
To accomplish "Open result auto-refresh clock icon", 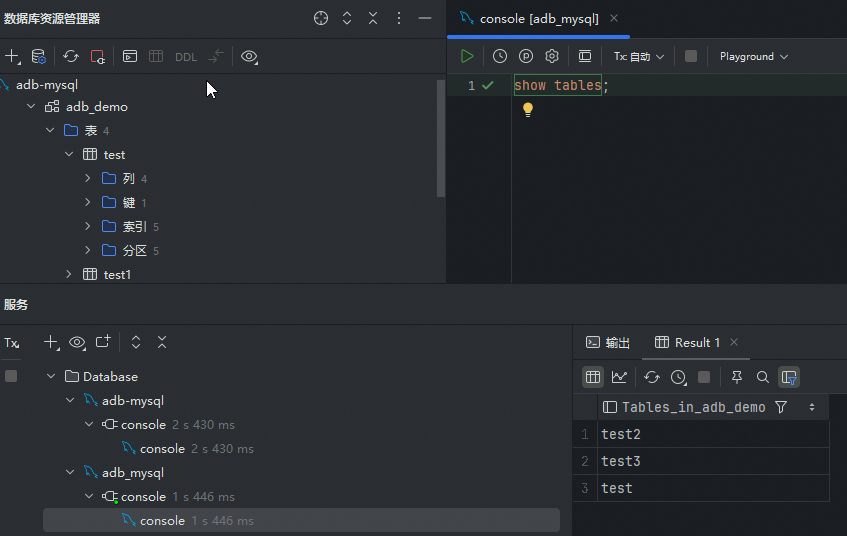I will coord(678,377).
